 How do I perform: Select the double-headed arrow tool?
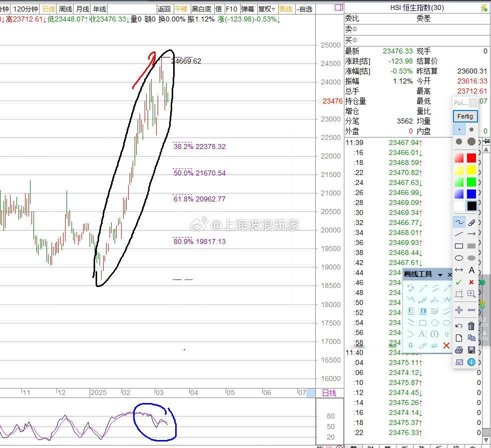tap(459, 269)
